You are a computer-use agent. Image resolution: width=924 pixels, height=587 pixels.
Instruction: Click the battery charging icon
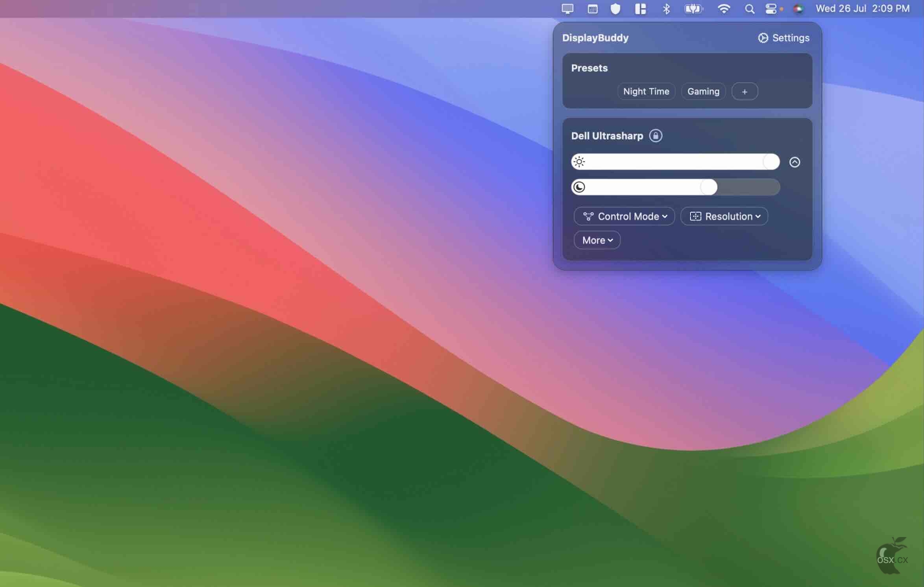coord(693,9)
